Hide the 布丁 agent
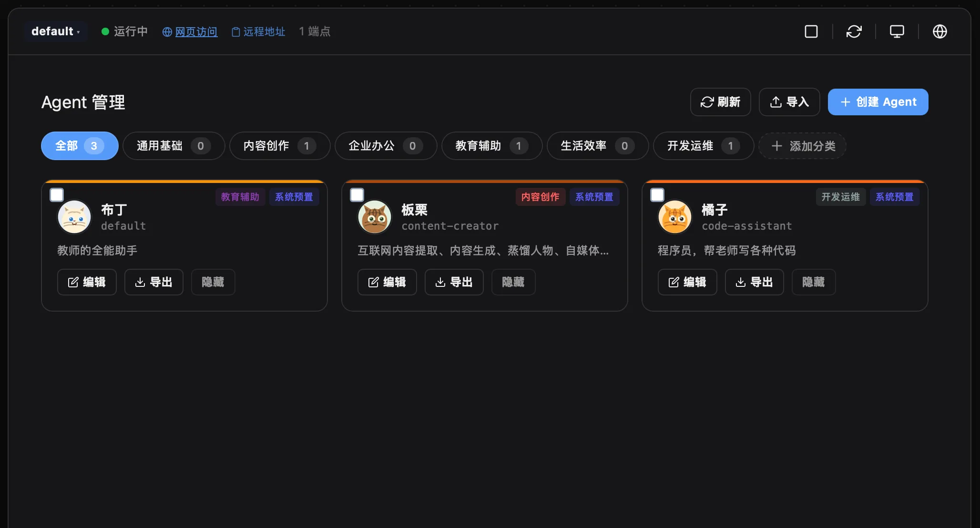 [213, 282]
